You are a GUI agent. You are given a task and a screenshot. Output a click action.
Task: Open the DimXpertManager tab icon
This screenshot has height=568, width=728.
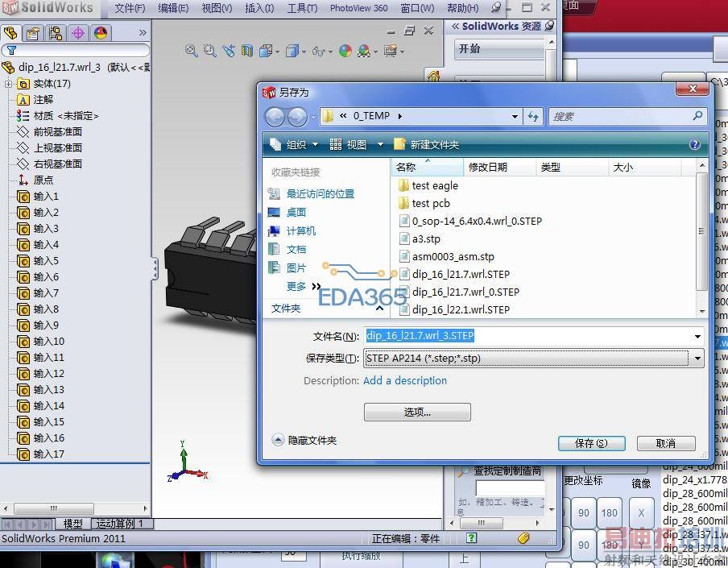78,33
